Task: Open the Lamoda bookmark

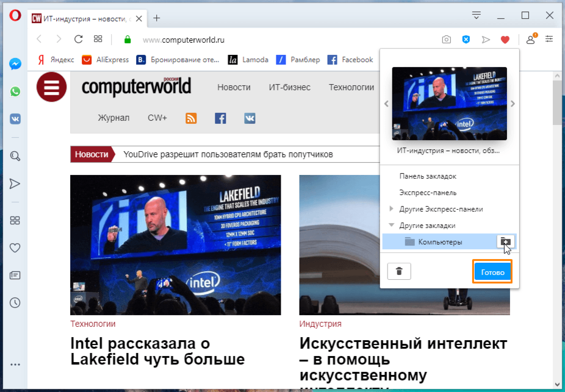Action: pos(248,60)
